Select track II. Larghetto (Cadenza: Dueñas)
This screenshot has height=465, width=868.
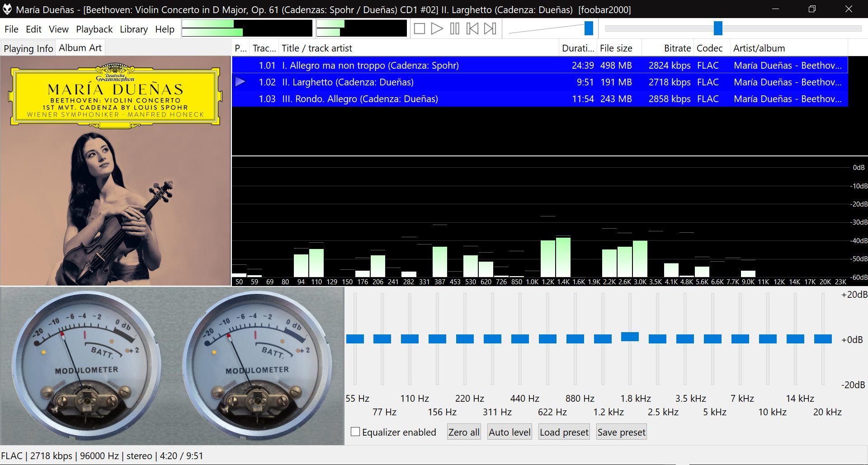[540, 82]
